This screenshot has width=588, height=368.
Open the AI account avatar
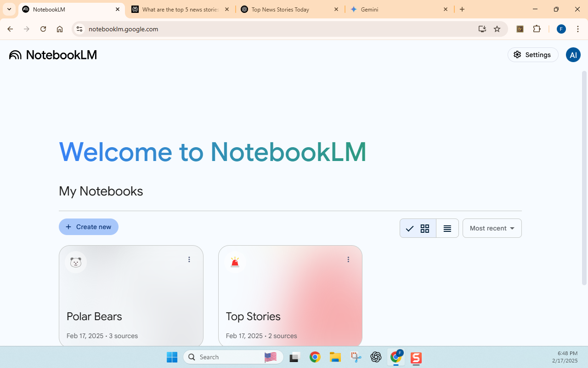click(573, 55)
